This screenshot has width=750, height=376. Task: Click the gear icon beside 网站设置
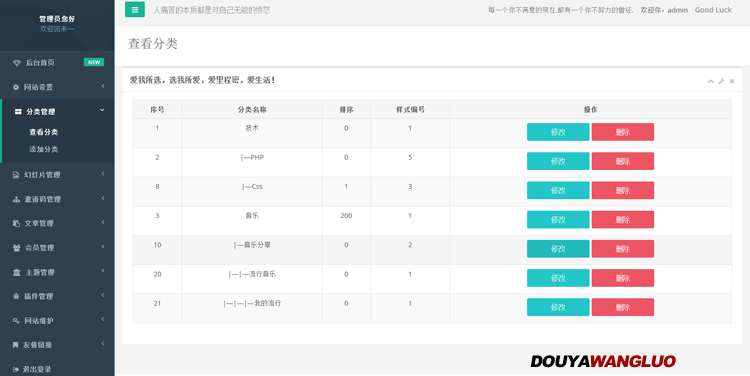16,87
